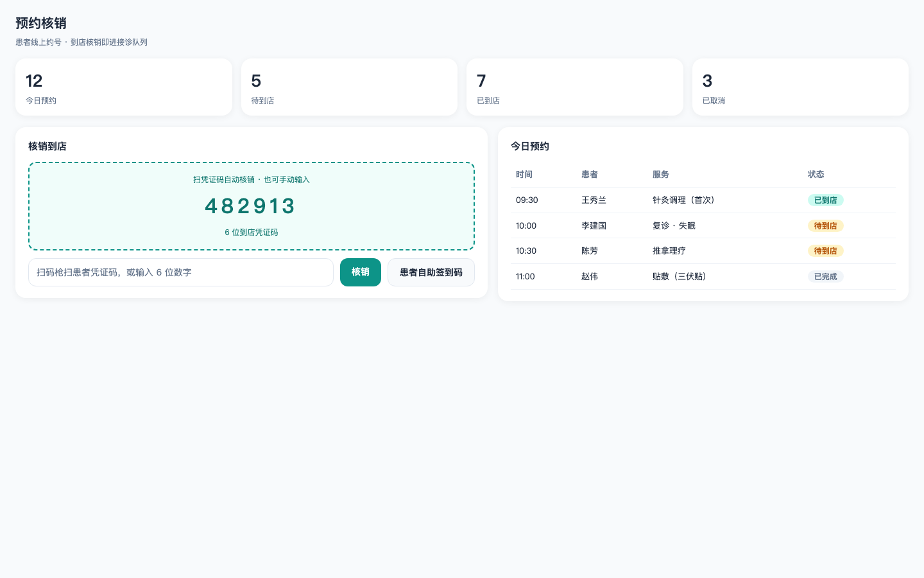Click the 已到店 stat card showing 7
The width and height of the screenshot is (924, 578).
575,87
